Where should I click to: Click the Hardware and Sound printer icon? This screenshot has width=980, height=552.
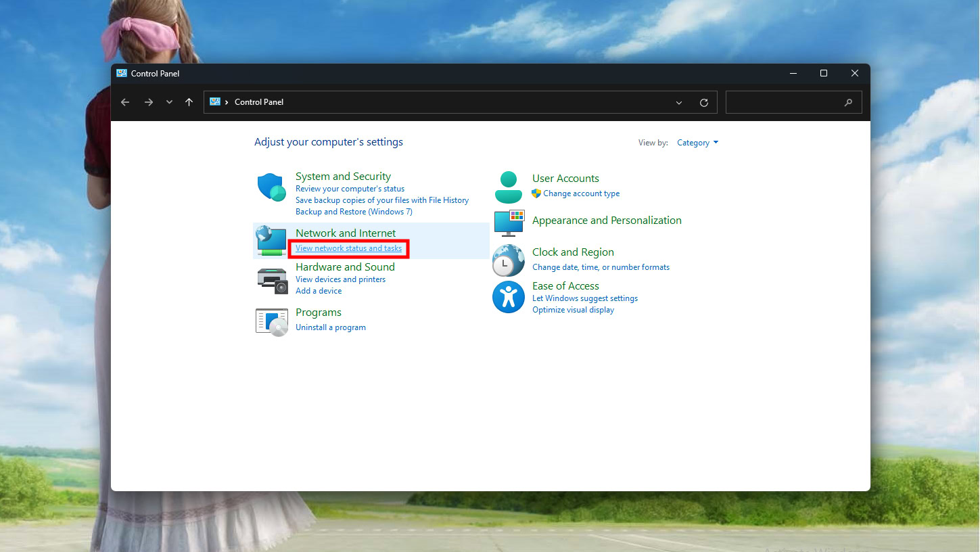pos(272,279)
